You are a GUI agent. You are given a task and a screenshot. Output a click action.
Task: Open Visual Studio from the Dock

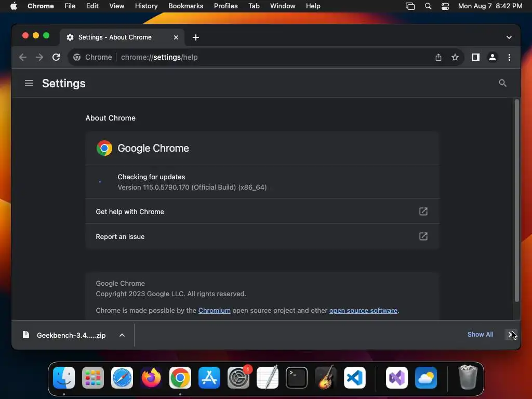click(397, 378)
